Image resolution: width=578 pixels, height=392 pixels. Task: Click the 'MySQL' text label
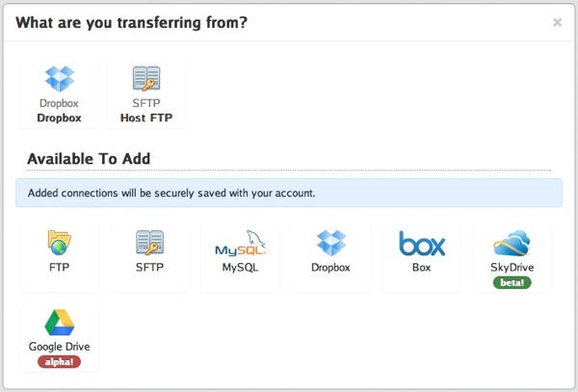click(240, 268)
